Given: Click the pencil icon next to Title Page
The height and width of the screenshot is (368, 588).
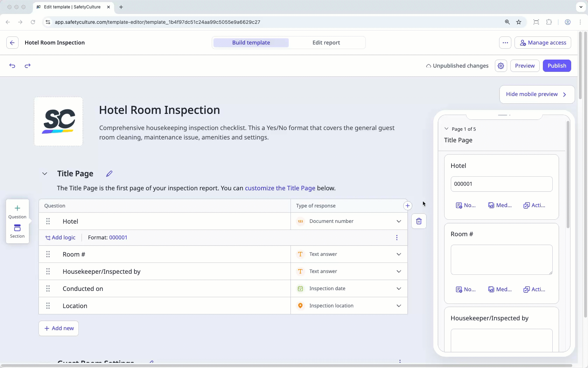Looking at the screenshot, I should tap(109, 174).
